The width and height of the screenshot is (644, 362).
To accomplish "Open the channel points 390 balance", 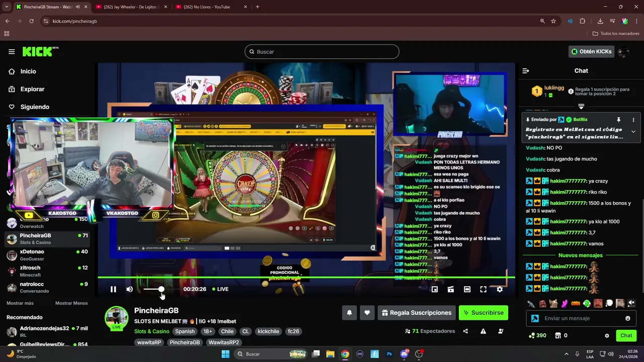I will pyautogui.click(x=537, y=335).
